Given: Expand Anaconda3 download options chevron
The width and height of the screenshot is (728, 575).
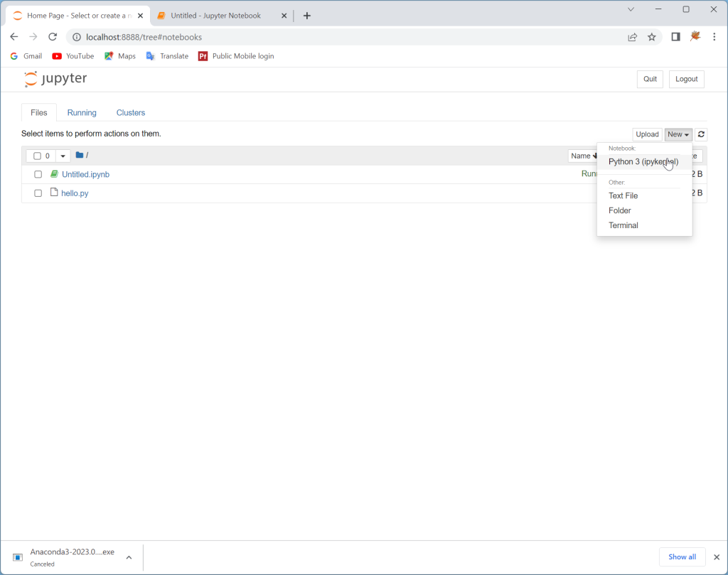Looking at the screenshot, I should coord(129,557).
